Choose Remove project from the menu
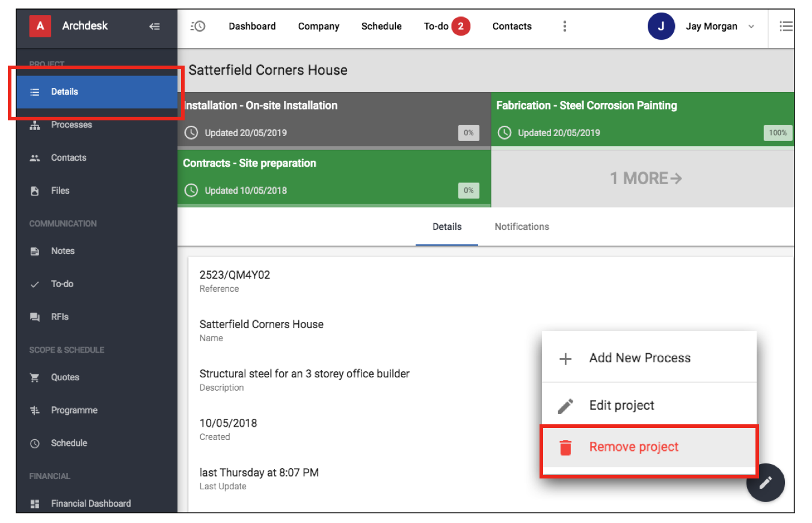The width and height of the screenshot is (812, 523). [x=633, y=447]
